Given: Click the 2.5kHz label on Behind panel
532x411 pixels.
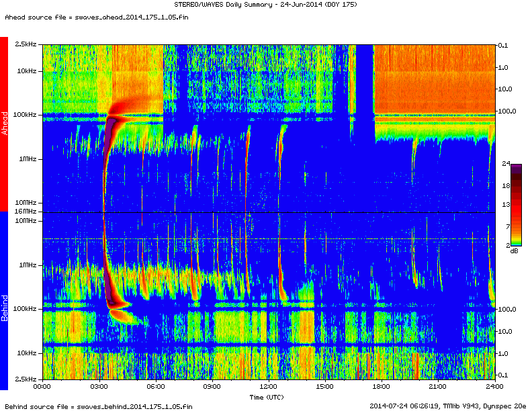Looking at the screenshot, I should tap(26, 379).
